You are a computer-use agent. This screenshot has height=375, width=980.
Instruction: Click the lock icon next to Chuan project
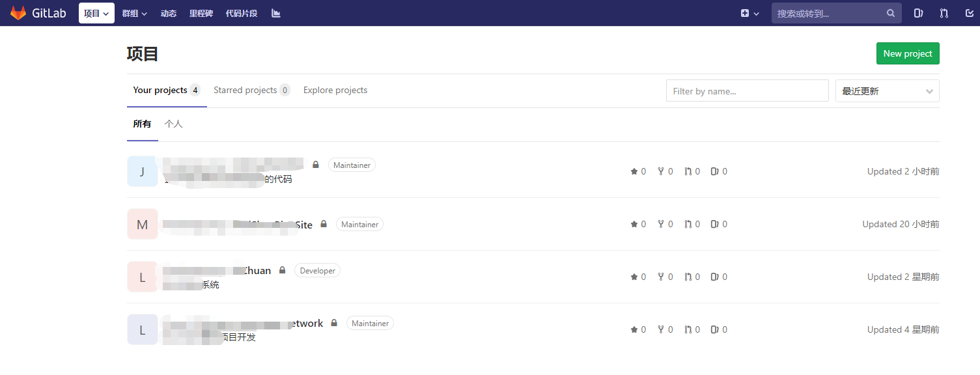coord(282,270)
